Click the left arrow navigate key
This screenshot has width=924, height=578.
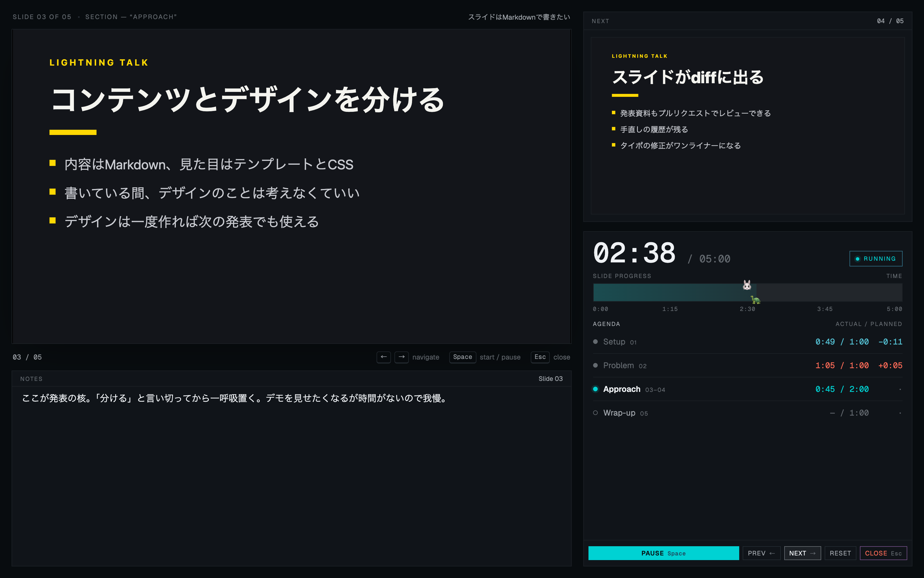383,357
